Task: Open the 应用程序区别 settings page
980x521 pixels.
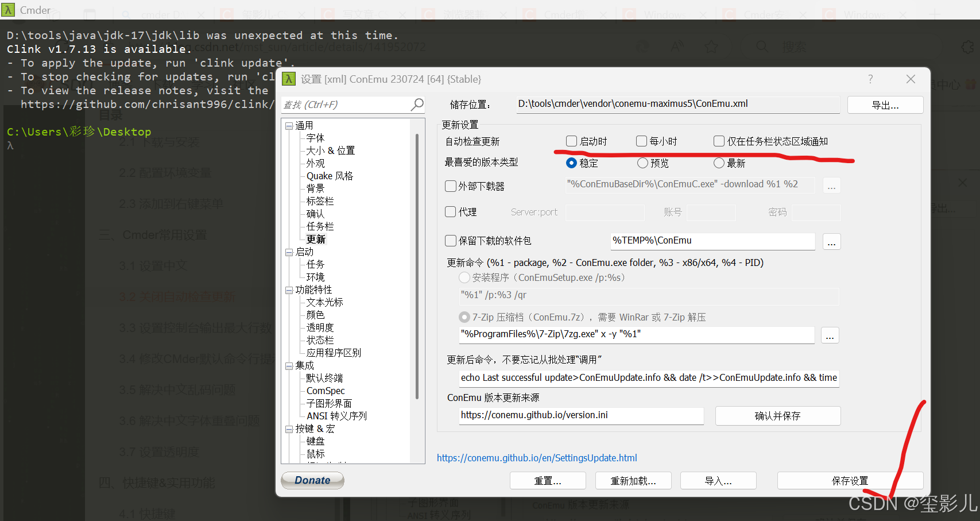Action: [x=334, y=353]
